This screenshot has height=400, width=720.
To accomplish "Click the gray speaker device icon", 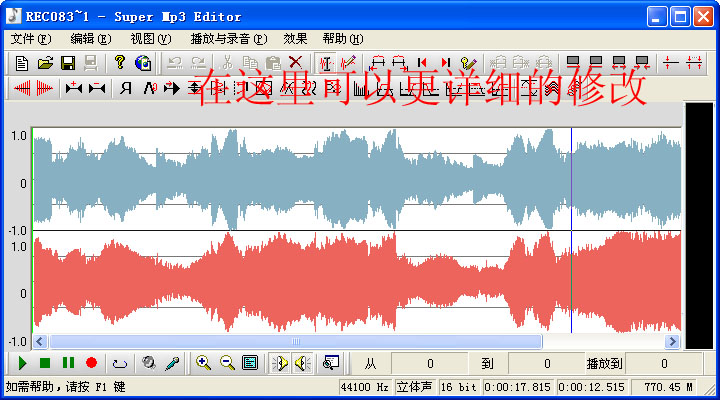I will coord(148,363).
